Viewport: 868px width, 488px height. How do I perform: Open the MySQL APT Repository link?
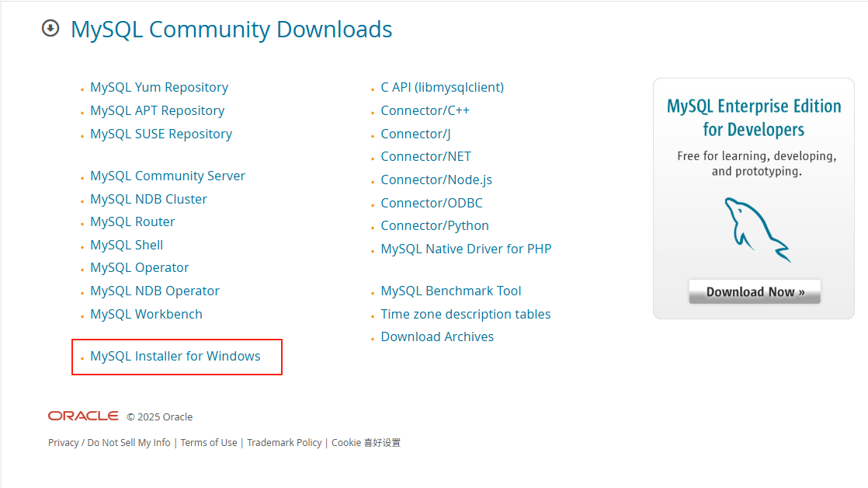(157, 111)
